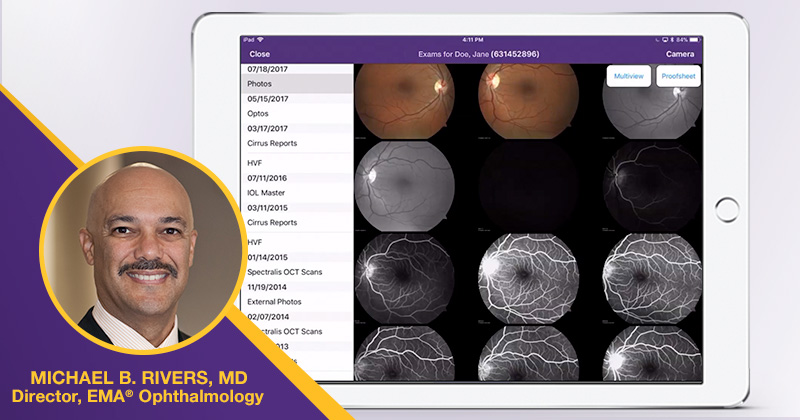
Task: Click the 11/19/2014 date header
Action: [267, 287]
